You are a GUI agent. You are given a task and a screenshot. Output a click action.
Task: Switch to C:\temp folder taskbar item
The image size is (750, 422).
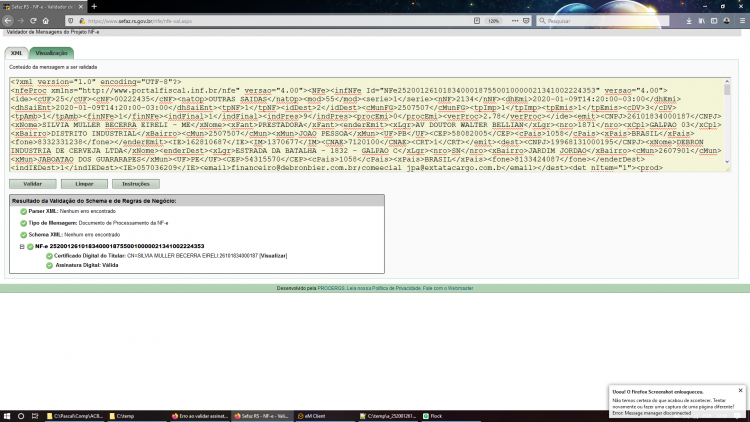[x=137, y=416]
